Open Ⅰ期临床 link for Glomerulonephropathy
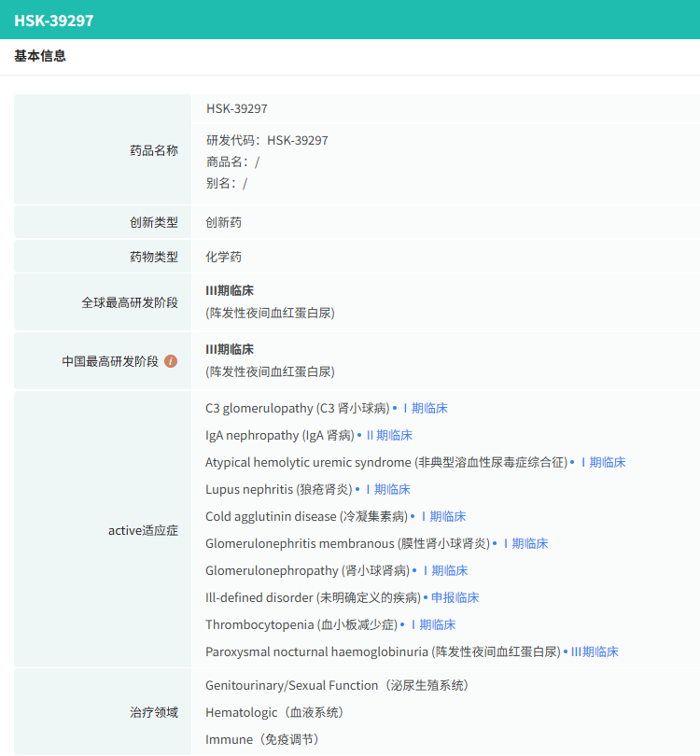700x756 pixels. pos(445,570)
